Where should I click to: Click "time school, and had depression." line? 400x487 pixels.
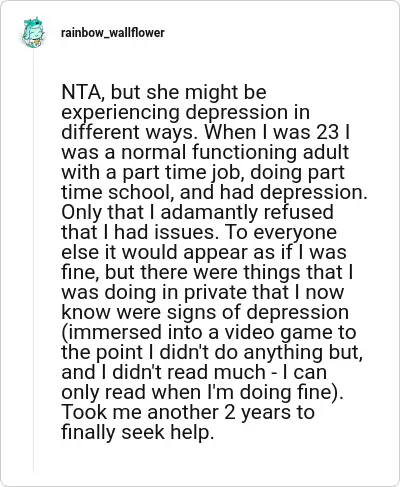(x=214, y=192)
